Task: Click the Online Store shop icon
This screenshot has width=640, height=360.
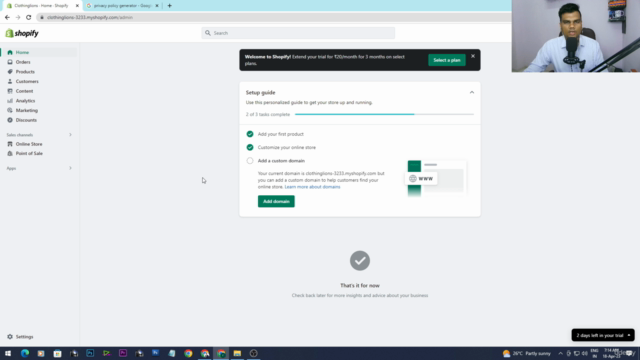Action: (x=10, y=144)
